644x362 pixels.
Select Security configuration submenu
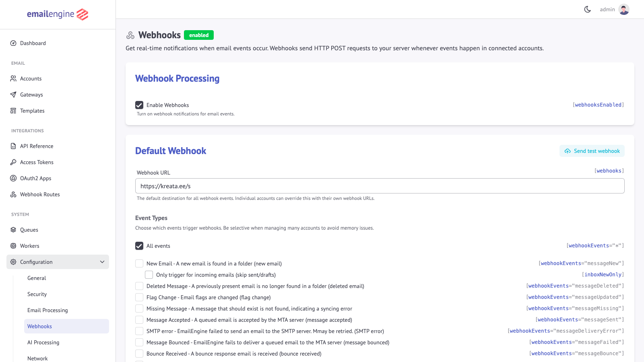[x=66, y=294]
